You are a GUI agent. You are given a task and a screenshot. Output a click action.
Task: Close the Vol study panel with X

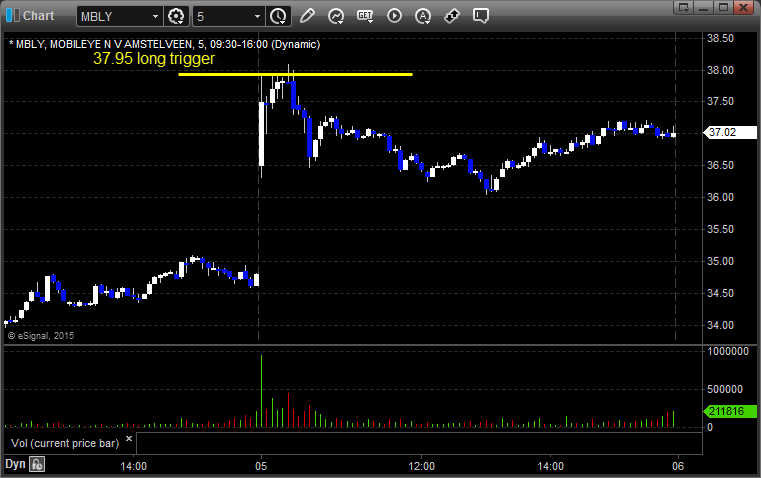pos(129,439)
